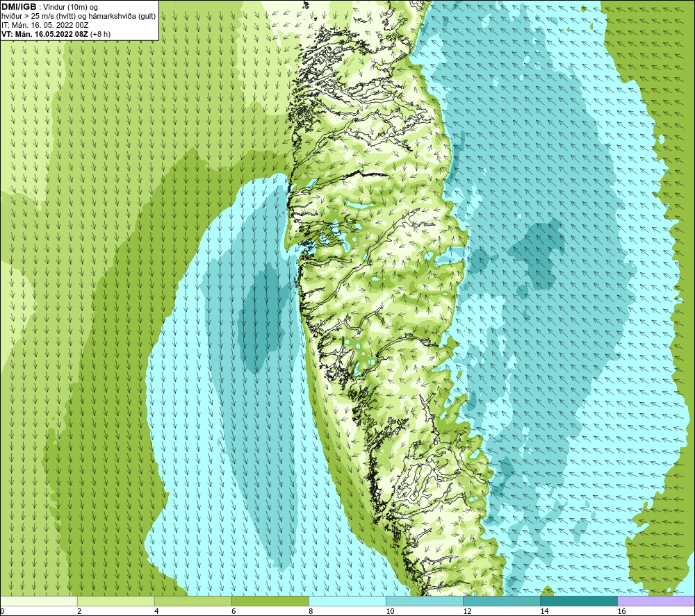Click the '16' scale label
This screenshot has height=616, width=695.
pos(621,612)
